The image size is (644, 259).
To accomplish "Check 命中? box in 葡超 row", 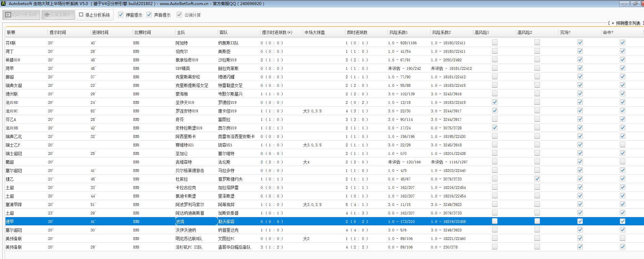I will click(623, 162).
